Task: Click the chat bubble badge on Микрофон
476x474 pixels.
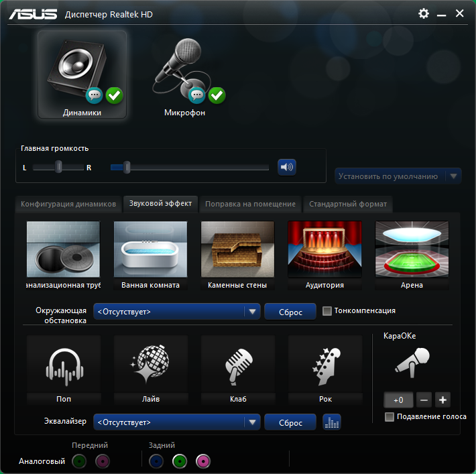Action: [x=197, y=96]
